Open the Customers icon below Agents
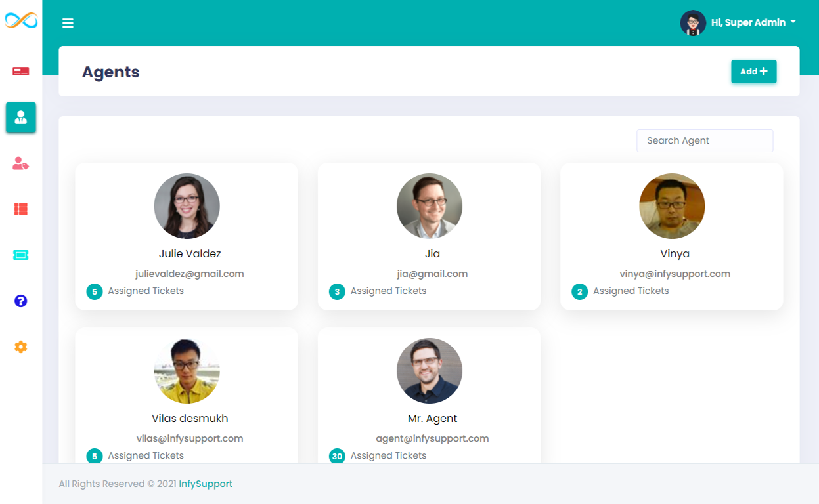 [20, 163]
